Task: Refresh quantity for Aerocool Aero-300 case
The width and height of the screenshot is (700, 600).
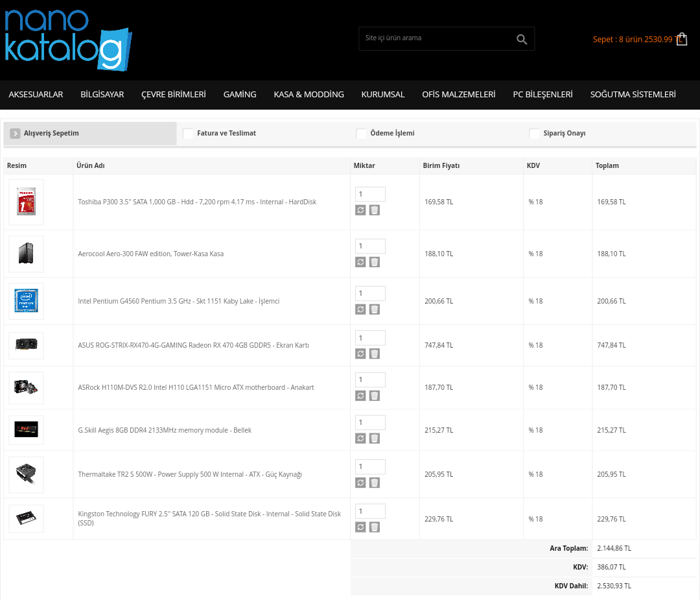Action: point(360,262)
